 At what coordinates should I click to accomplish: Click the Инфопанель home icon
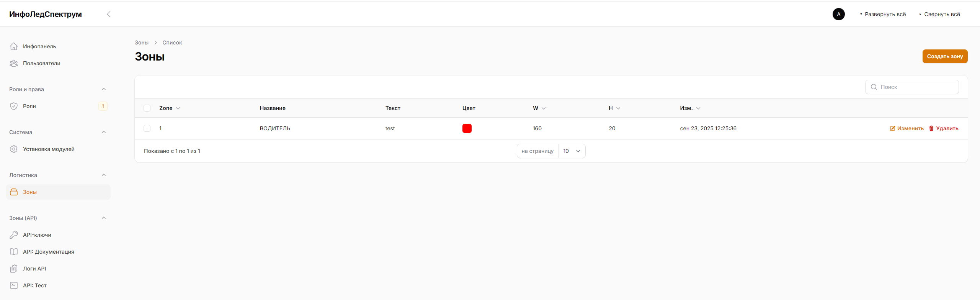(x=14, y=46)
